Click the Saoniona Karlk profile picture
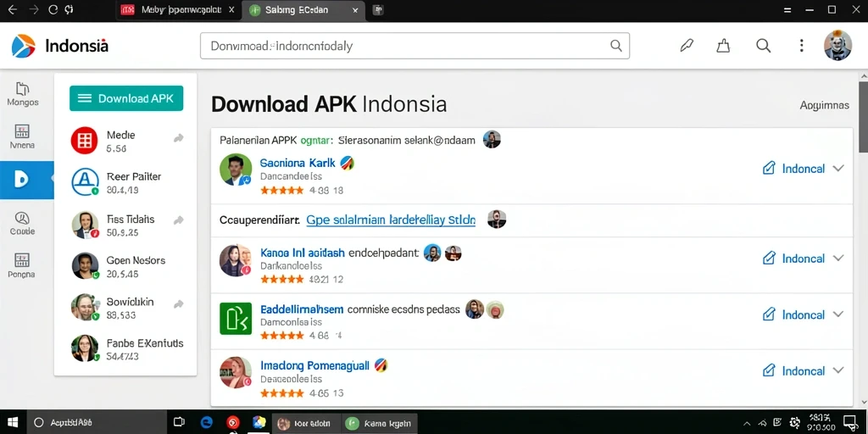This screenshot has height=434, width=868. click(x=236, y=170)
